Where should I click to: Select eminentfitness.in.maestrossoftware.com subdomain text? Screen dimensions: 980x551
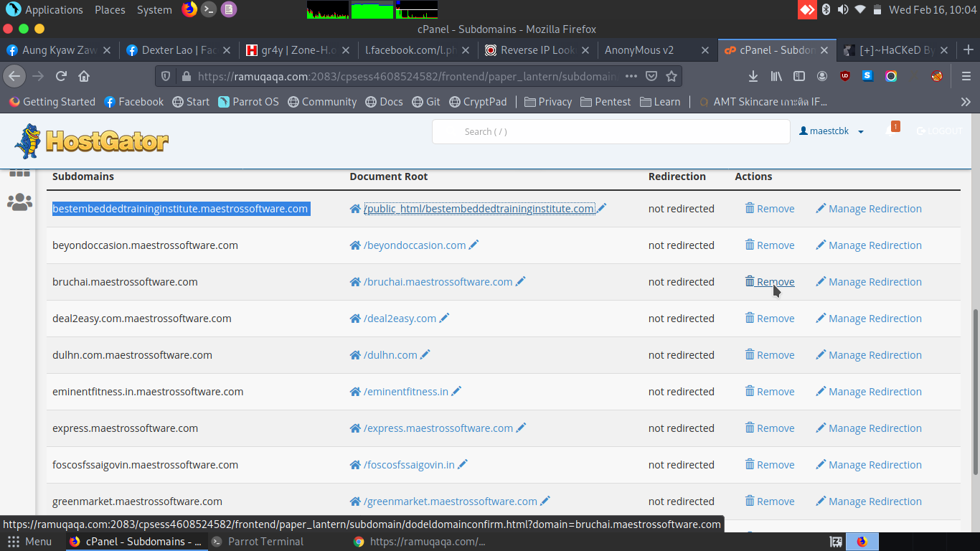tap(148, 392)
